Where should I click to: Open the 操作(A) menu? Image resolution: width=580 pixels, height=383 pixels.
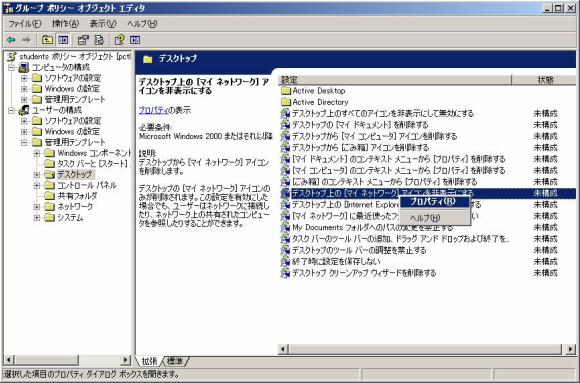click(65, 24)
